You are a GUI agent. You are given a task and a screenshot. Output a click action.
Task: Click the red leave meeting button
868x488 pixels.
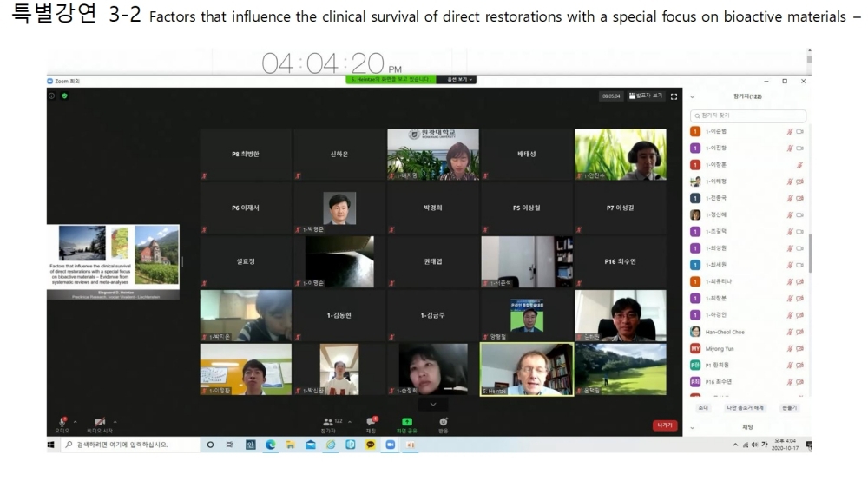coord(664,425)
